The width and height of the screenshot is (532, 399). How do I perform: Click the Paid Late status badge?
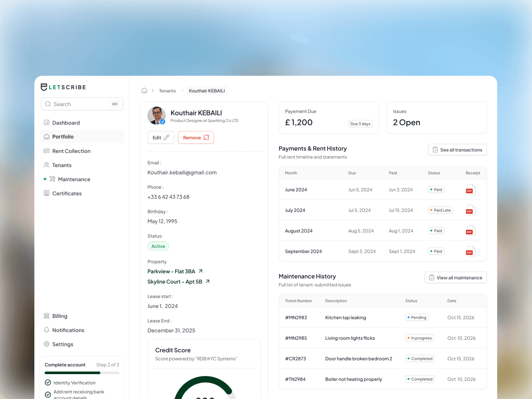coord(440,210)
